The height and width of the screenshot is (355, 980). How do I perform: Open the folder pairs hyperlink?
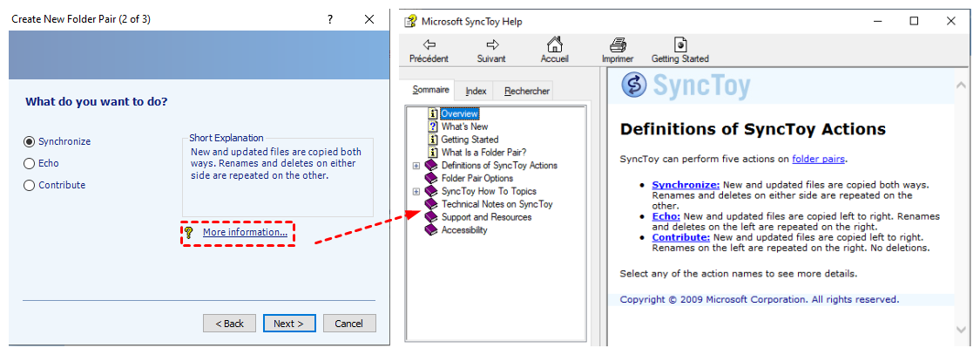819,159
